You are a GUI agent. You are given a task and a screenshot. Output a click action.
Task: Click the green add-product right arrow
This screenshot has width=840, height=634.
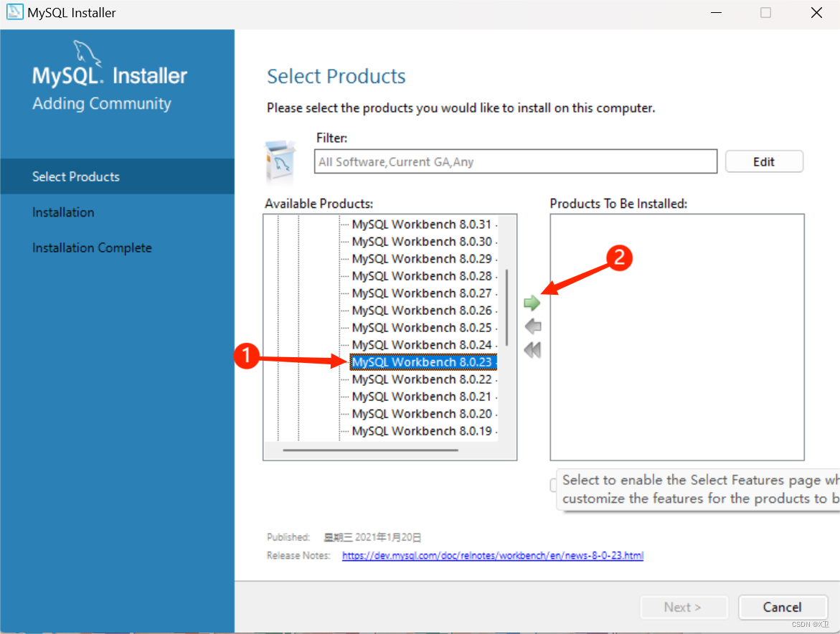(532, 303)
